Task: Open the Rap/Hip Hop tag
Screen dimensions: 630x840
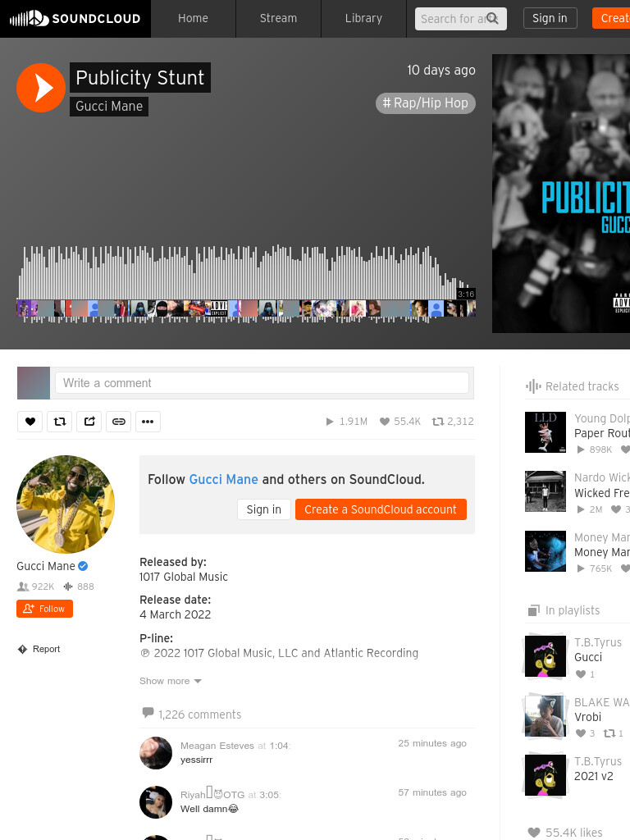Action: click(426, 103)
